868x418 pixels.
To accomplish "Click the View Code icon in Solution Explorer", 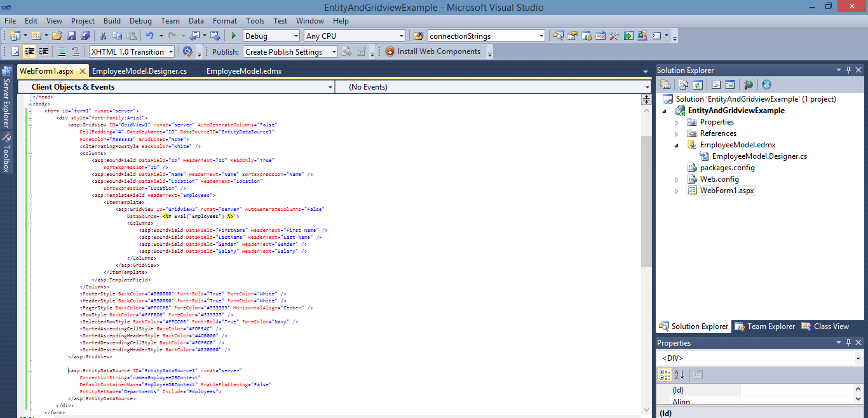I will point(715,84).
